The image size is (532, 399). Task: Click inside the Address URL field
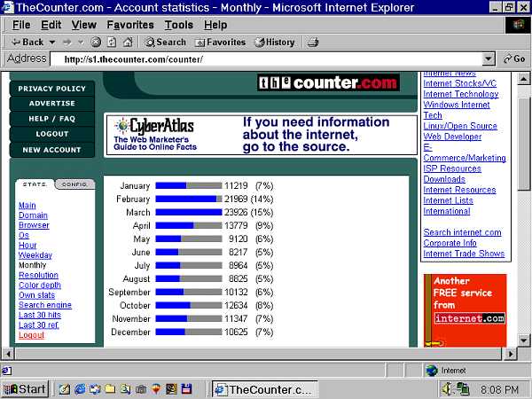click(266, 59)
